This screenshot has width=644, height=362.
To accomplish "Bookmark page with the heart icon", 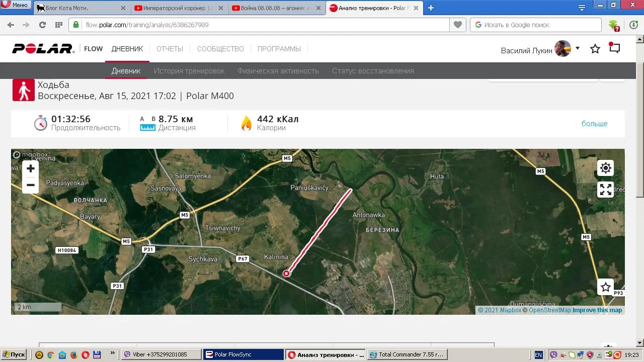I will pos(457,25).
